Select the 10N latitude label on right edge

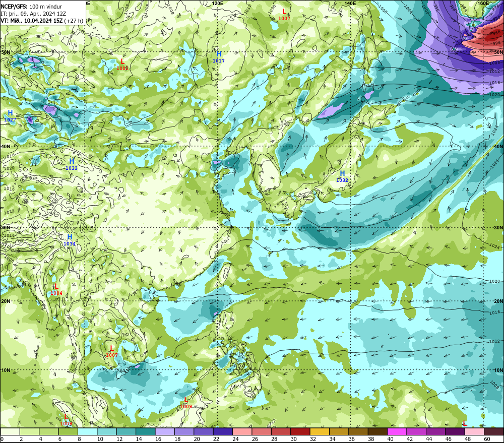pyautogui.click(x=498, y=370)
